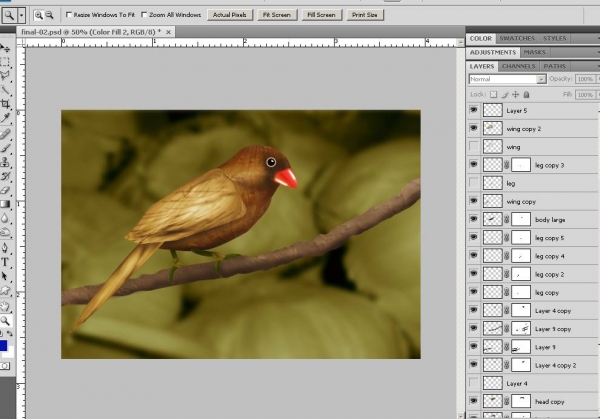Switch to the Swatches tab

[x=517, y=38]
